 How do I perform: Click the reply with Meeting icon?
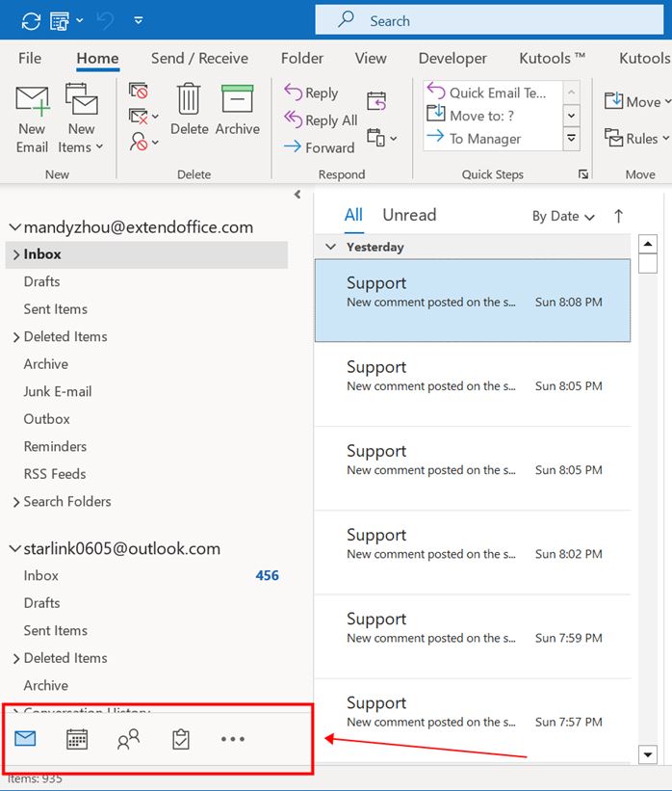376,101
